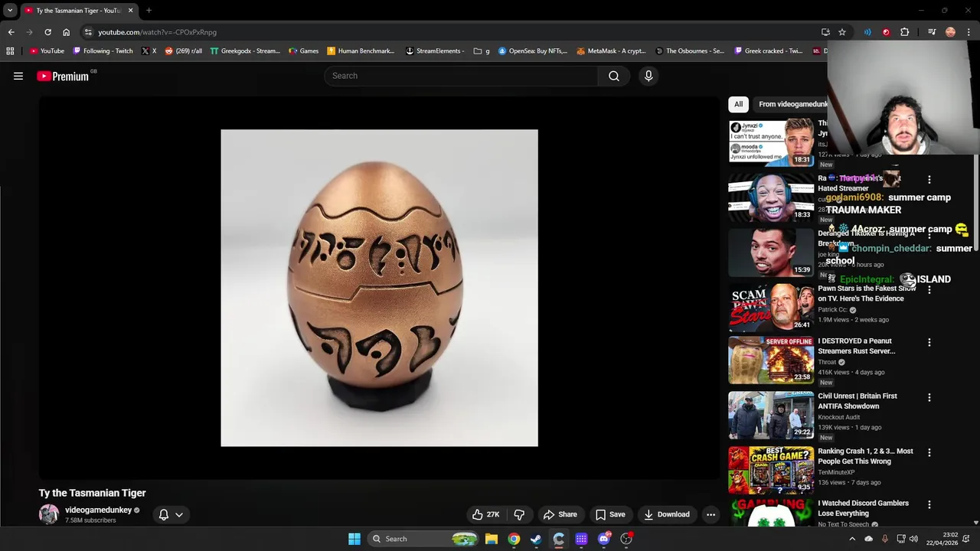This screenshot has height=551, width=980.
Task: Open the Chrome profile avatar
Action: [x=951, y=32]
